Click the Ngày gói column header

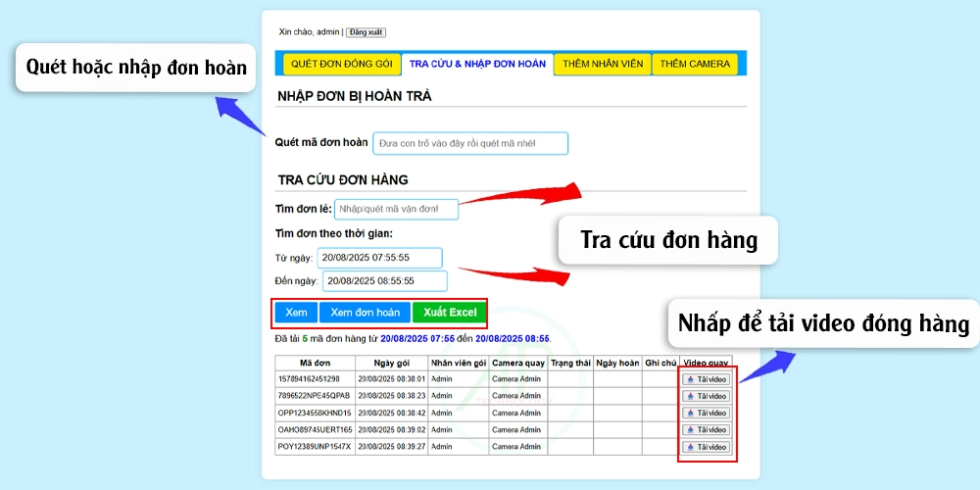[x=391, y=363]
